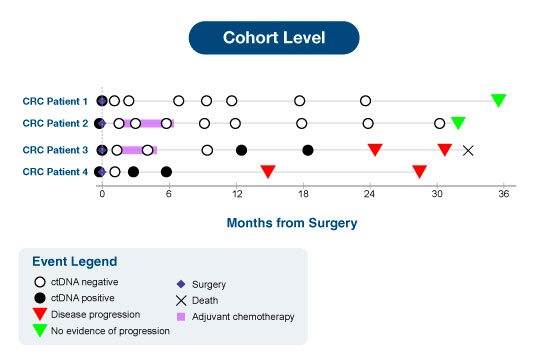Click Patient 2's ctDNA negative circle at month 30

[439, 123]
